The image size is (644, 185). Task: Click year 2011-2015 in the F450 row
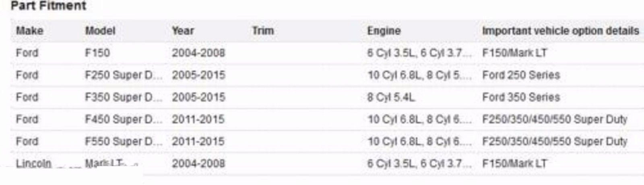coord(198,119)
